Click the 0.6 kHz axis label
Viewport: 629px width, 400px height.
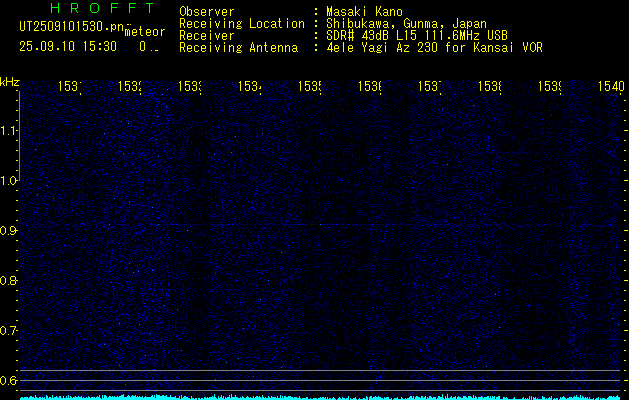[9, 380]
